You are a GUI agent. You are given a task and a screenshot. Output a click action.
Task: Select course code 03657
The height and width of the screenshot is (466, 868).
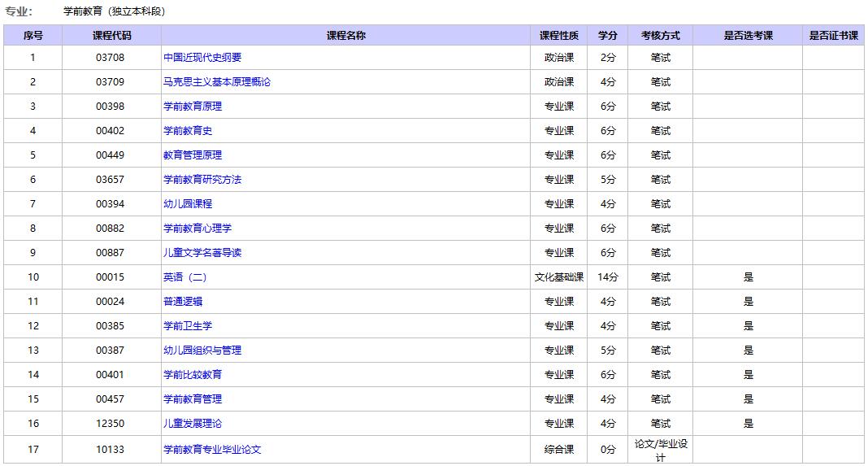click(111, 180)
